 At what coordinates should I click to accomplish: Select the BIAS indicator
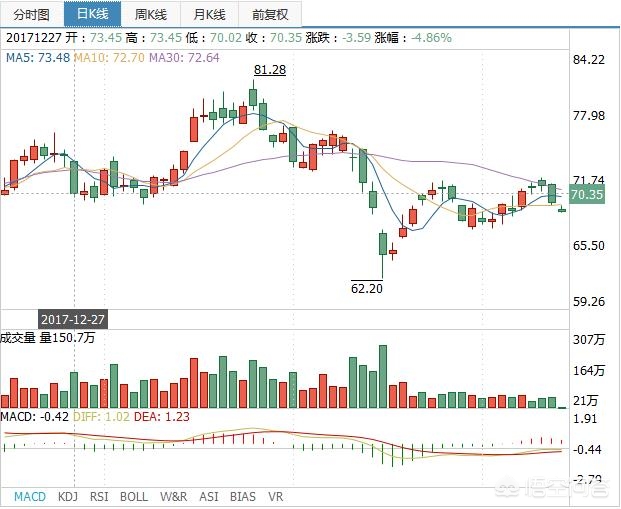[243, 497]
